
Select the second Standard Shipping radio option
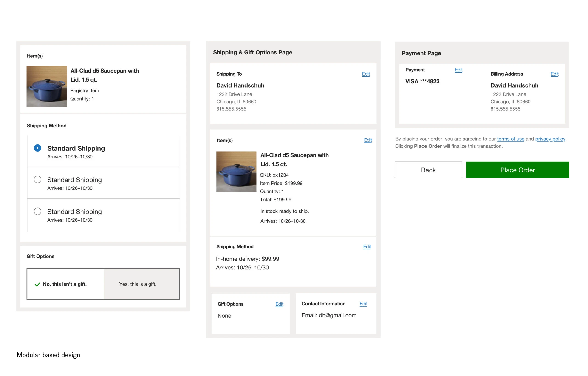point(37,179)
